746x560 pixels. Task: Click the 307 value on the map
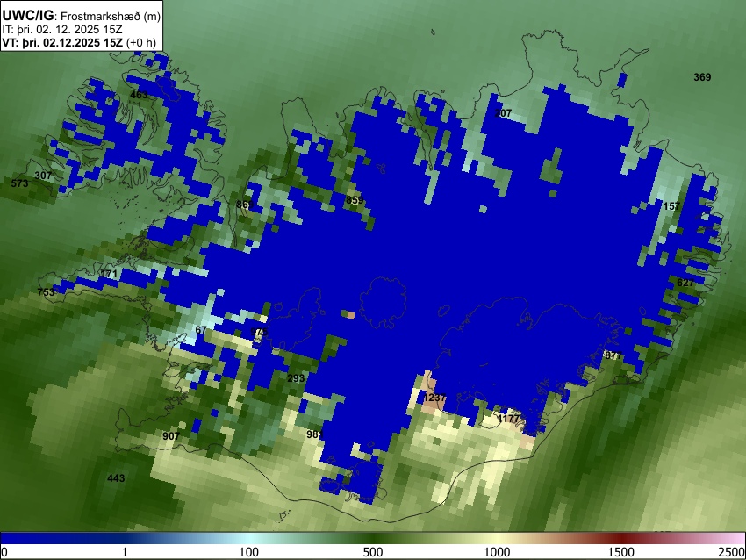tap(43, 176)
